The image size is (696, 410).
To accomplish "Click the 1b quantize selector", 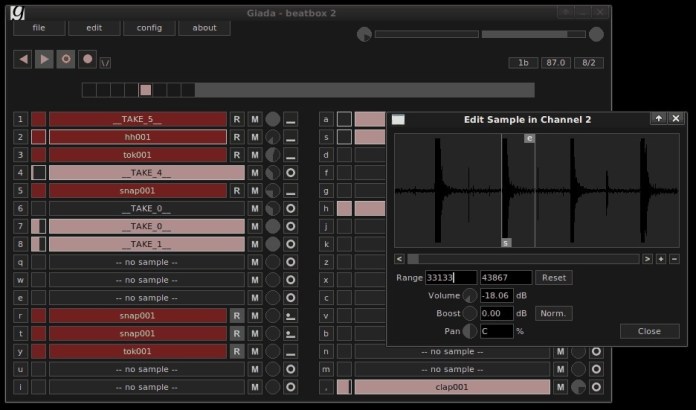I will point(523,63).
